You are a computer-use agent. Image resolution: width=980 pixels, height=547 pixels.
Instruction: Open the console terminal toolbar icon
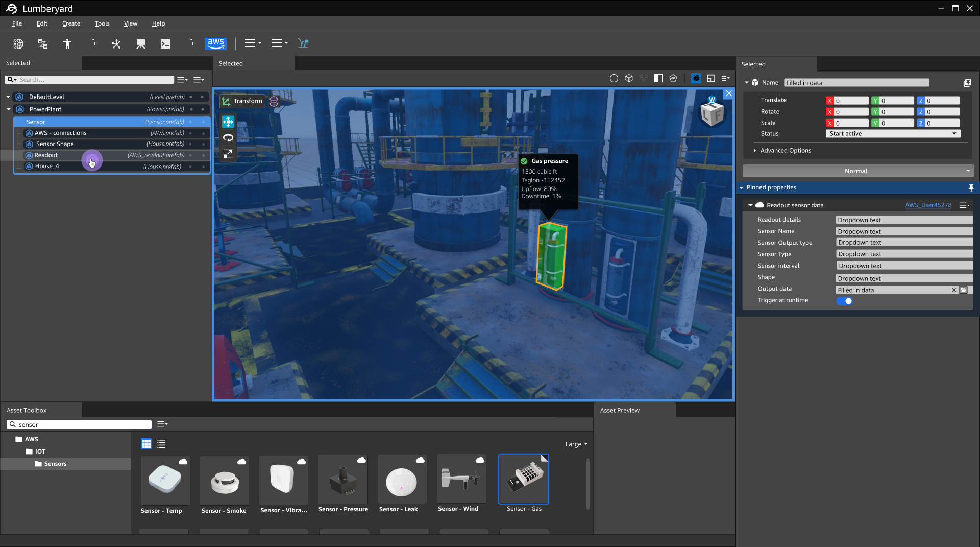pos(165,44)
